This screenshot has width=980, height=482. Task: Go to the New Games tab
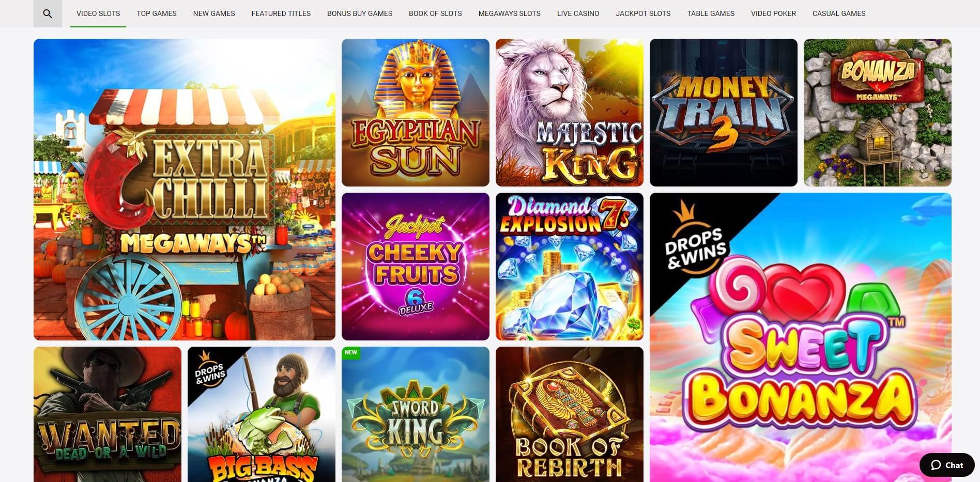214,13
